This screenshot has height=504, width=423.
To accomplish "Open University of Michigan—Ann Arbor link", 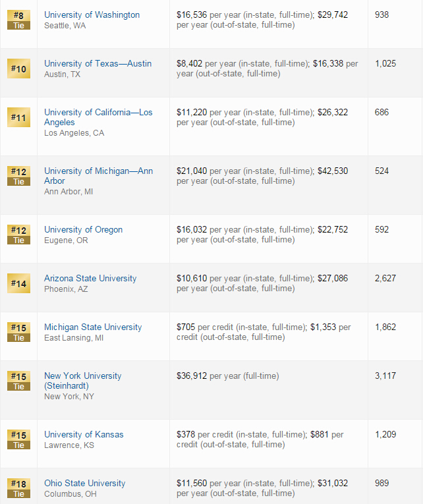I will [98, 176].
